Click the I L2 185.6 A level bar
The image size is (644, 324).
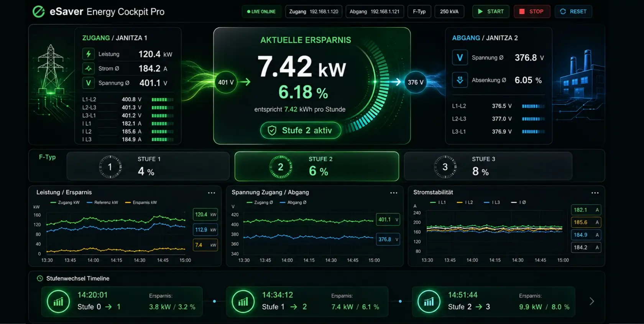pyautogui.click(x=163, y=132)
